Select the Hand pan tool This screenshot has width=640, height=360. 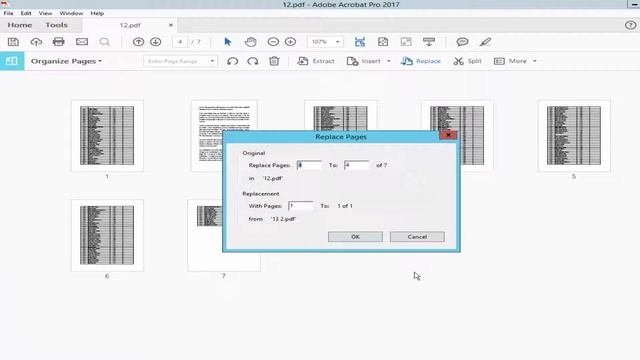tap(250, 42)
